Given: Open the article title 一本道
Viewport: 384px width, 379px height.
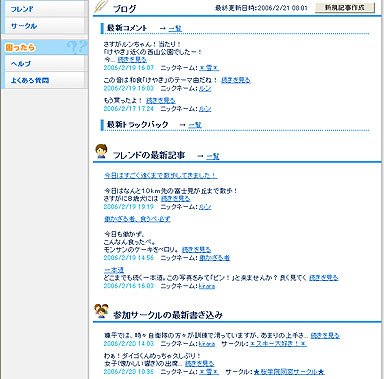Looking at the screenshot, I should pyautogui.click(x=114, y=270).
